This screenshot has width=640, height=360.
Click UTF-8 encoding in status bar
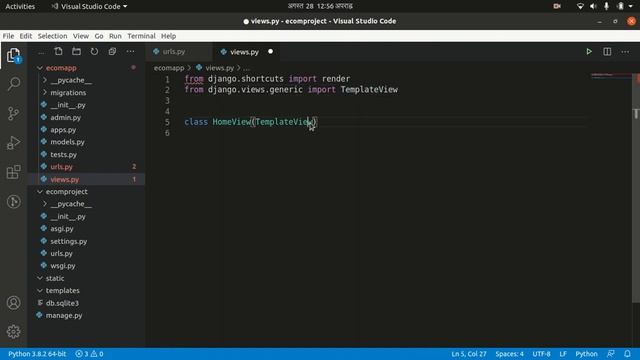[541, 354]
